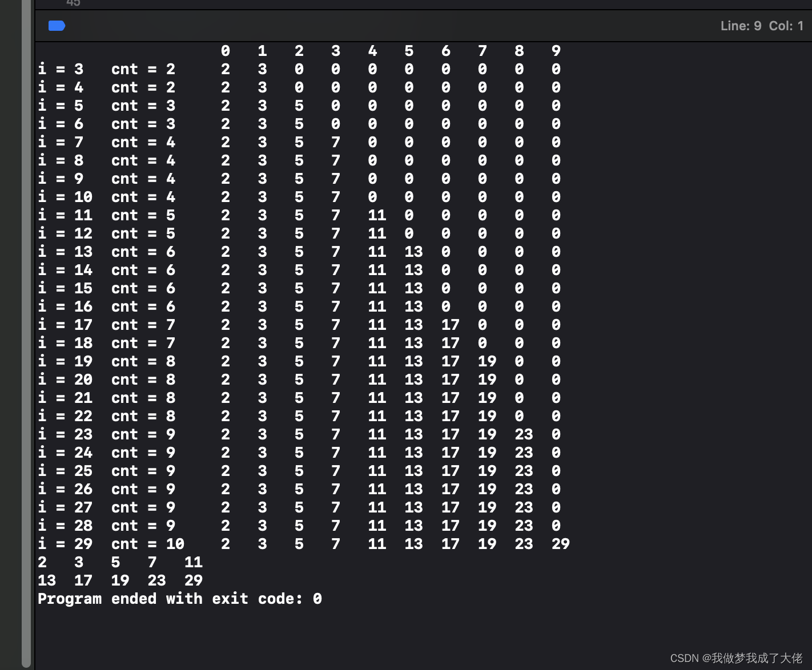Screen dimensions: 812x670
Task: Click "i = 6" in the console output
Action: click(x=61, y=124)
